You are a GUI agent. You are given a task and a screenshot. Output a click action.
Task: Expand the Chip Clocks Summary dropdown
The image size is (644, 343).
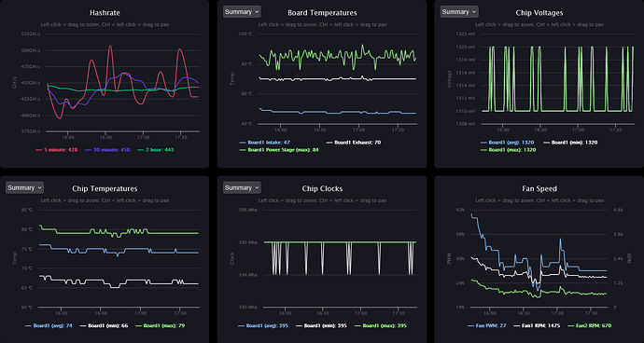tap(242, 188)
